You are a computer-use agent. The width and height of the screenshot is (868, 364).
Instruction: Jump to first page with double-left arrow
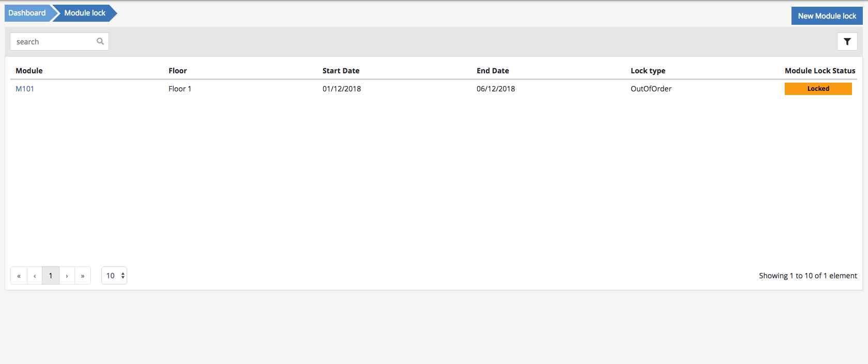tap(19, 276)
